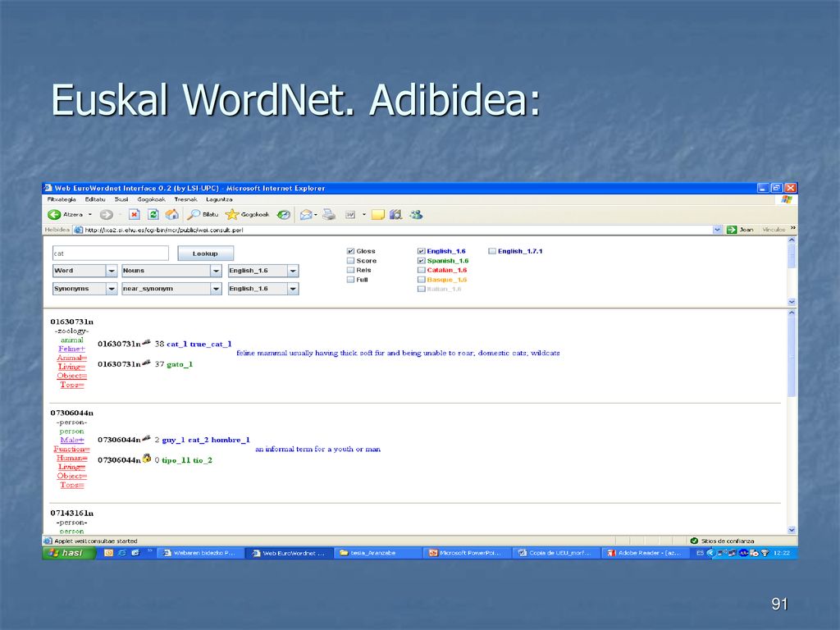Open the Synonyms dropdown
This screenshot has height=630, width=840.
coord(84,289)
